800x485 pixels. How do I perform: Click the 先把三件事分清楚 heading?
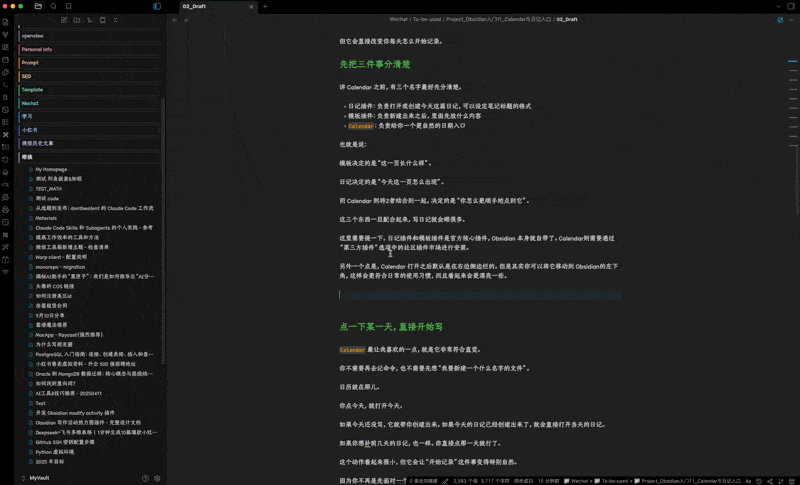(375, 64)
